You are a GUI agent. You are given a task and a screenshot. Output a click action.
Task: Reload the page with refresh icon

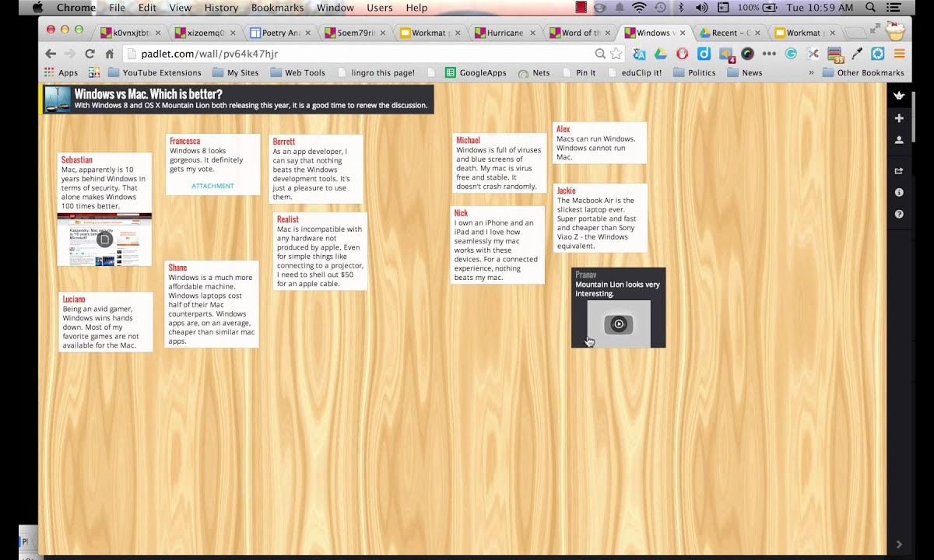90,54
